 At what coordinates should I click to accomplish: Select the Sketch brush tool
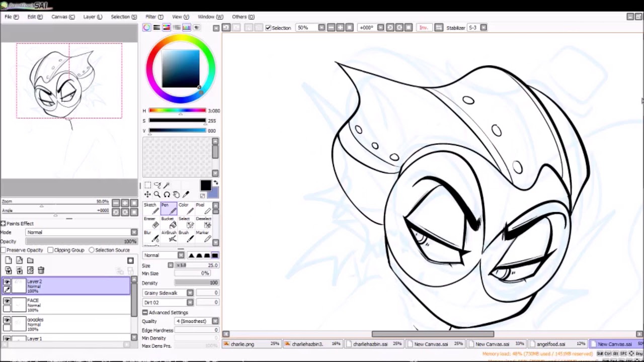[x=151, y=208]
